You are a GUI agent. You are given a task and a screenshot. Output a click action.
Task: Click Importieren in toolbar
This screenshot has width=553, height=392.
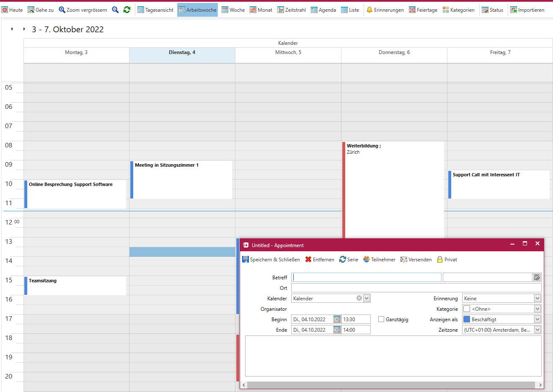(x=527, y=10)
